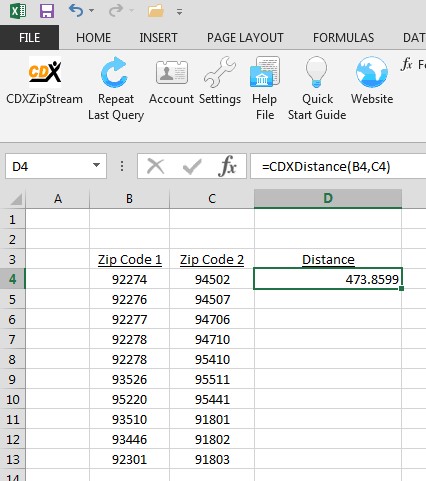Image resolution: width=426 pixels, height=481 pixels.
Task: Select row 1 header
Action: [13, 219]
